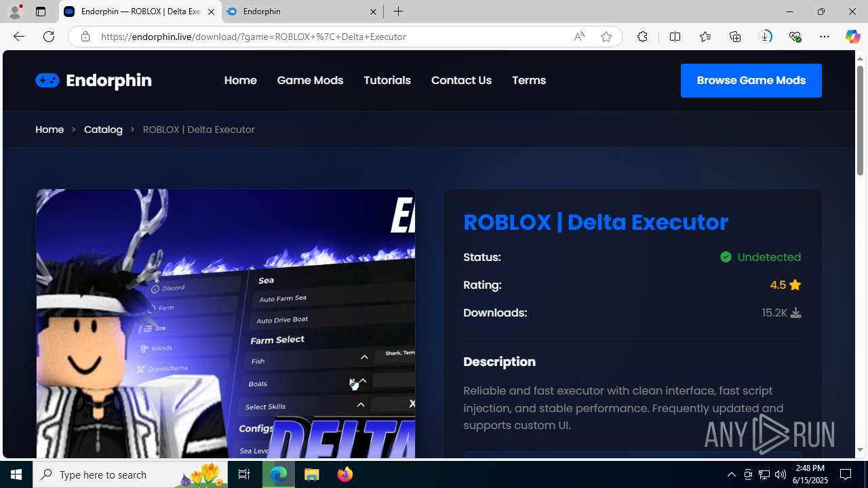The image size is (868, 488).
Task: Click the scrollbar down arrow
Action: coord(860,450)
